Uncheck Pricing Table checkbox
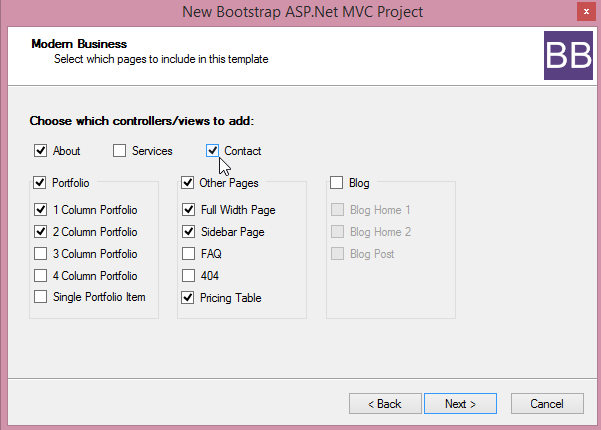The height and width of the screenshot is (430, 601). 187,297
